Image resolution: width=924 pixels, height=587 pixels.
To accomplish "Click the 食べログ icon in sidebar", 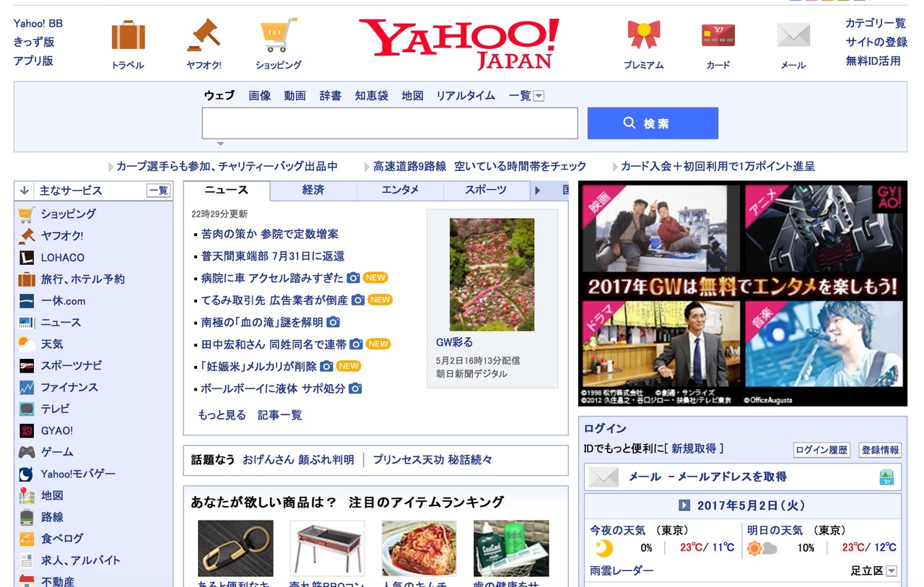I will point(27,539).
